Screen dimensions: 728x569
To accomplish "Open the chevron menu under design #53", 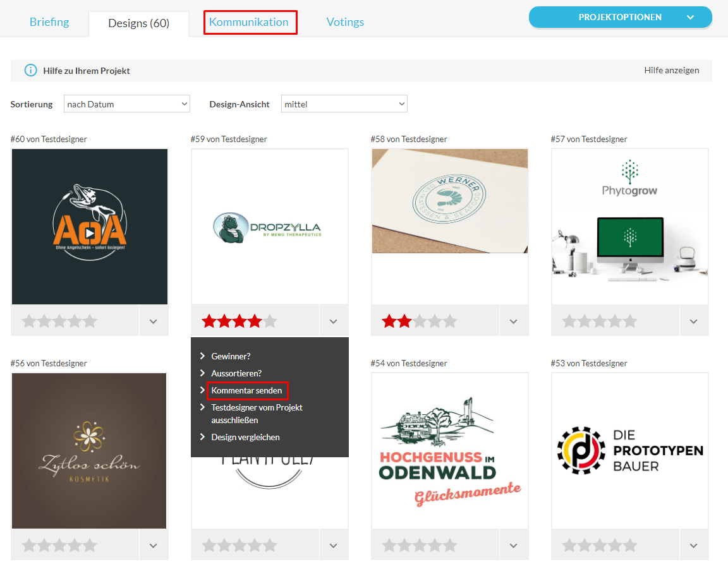I will 694,546.
